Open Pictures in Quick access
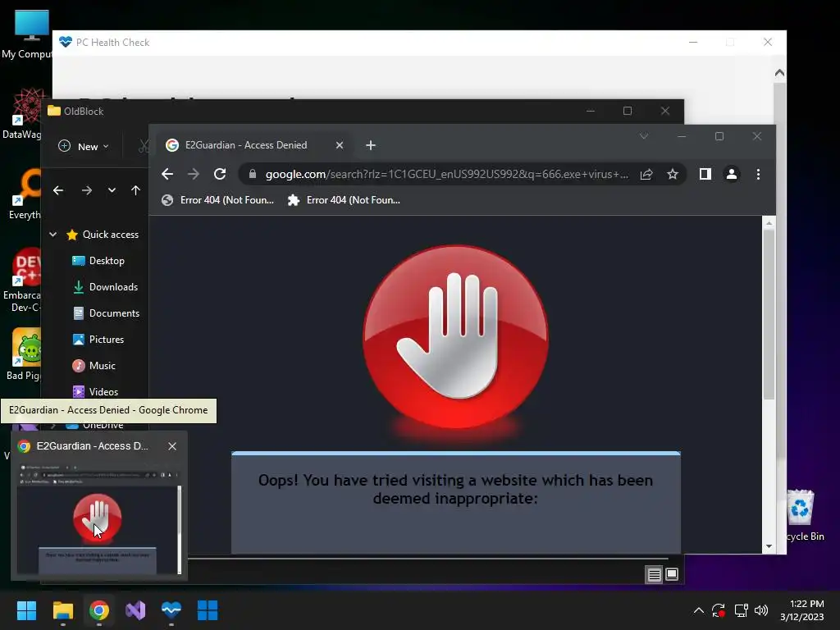 98,340
